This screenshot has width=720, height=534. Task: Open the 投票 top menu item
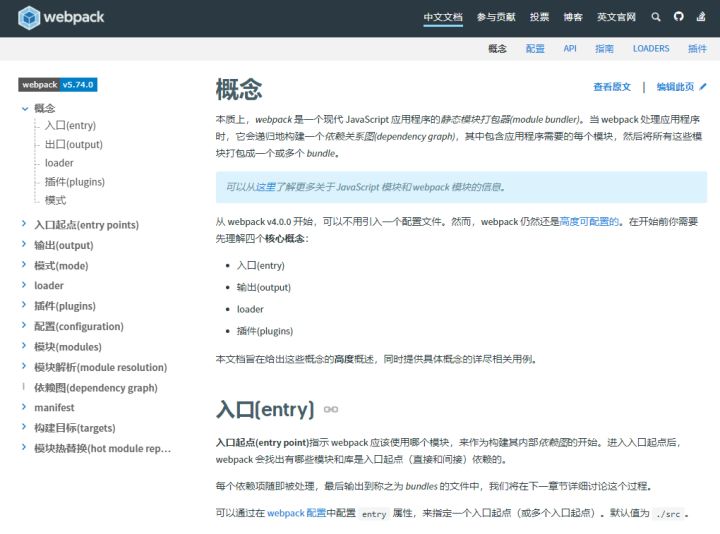[x=540, y=17]
